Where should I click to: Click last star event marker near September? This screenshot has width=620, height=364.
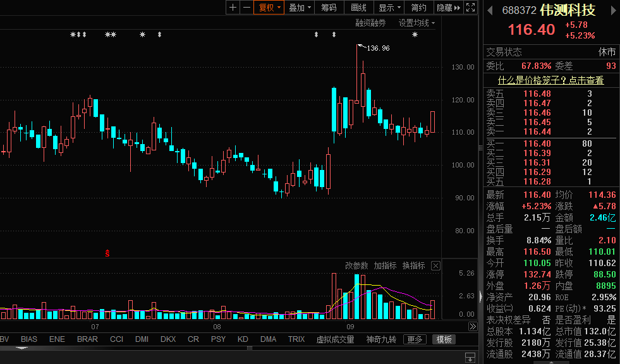coord(415,35)
